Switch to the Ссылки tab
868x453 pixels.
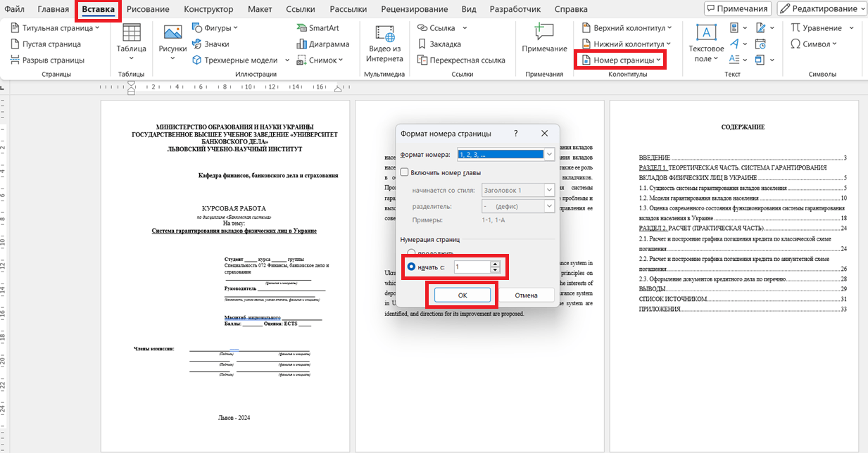[301, 9]
